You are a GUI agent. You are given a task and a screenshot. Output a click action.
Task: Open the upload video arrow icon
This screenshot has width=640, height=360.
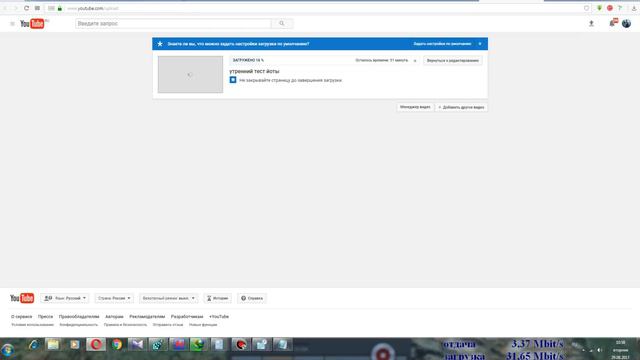pyautogui.click(x=591, y=24)
